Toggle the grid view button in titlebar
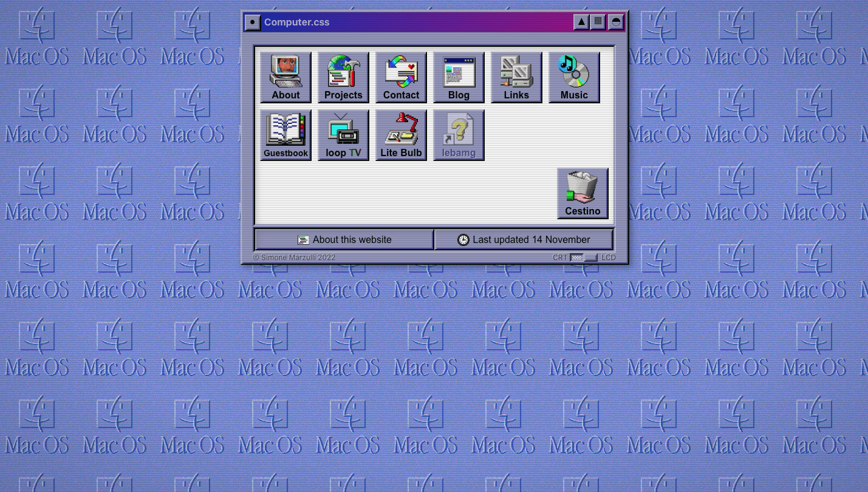This screenshot has height=492, width=868. click(598, 22)
